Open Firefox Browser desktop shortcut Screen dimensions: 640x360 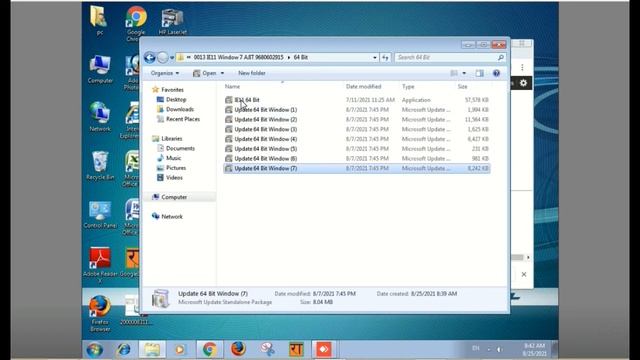tap(100, 313)
